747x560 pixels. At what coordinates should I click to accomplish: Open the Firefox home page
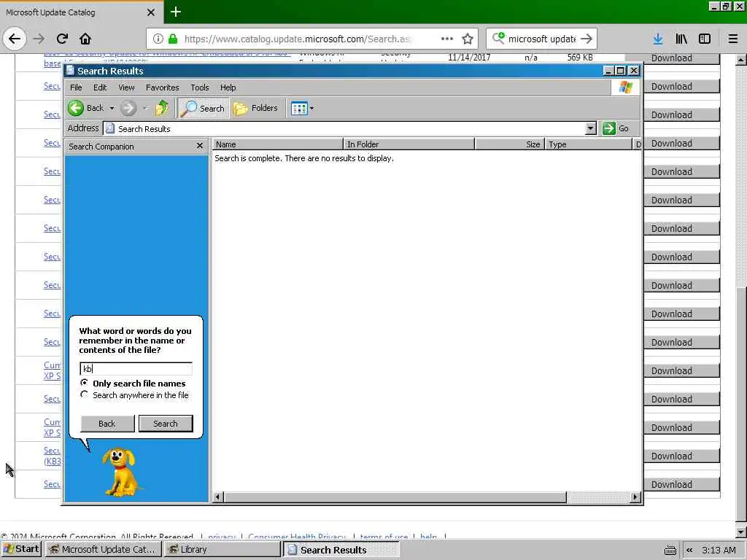pyautogui.click(x=85, y=39)
